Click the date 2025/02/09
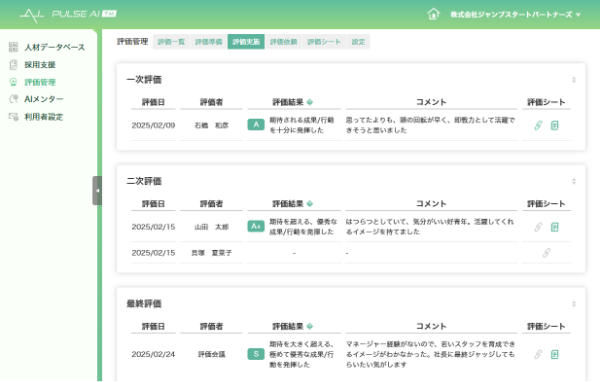 [x=153, y=125]
